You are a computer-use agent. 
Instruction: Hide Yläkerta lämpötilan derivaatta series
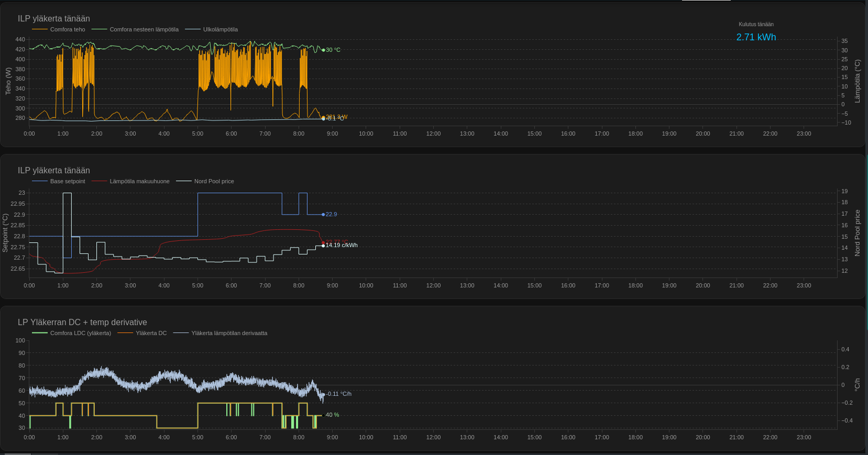[x=229, y=333]
